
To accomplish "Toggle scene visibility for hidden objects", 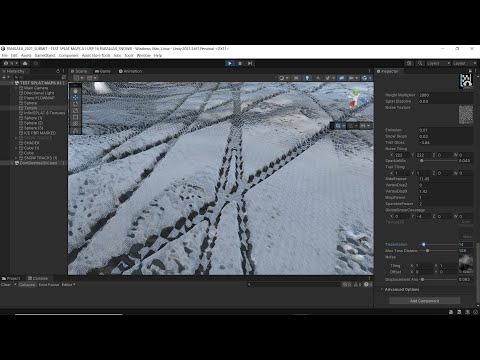I will coord(342,78).
